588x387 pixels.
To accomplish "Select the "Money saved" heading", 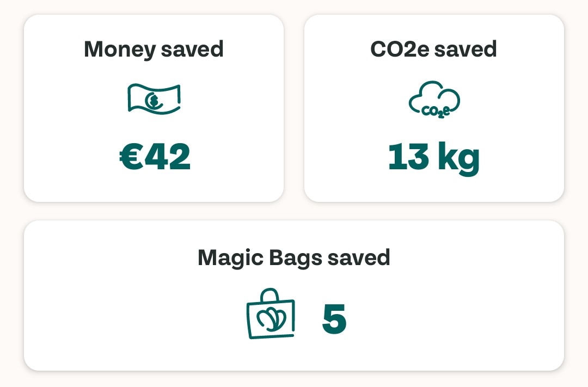I will pyautogui.click(x=154, y=50).
